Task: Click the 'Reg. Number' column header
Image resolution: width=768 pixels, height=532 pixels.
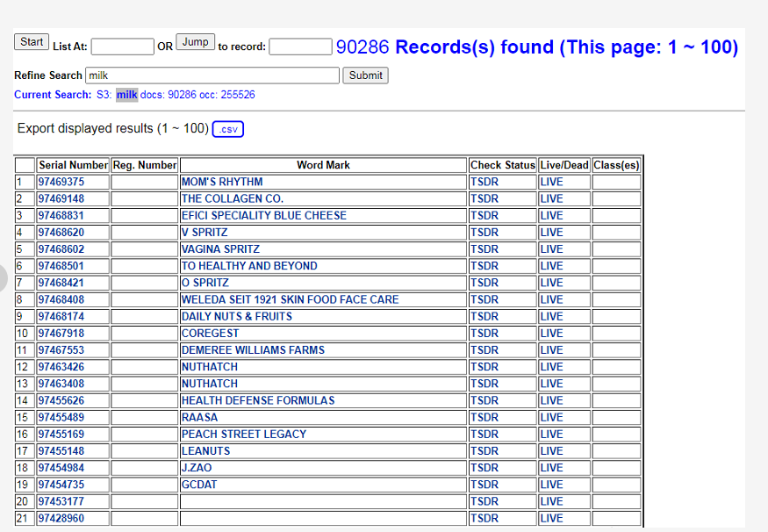Action: click(x=145, y=165)
